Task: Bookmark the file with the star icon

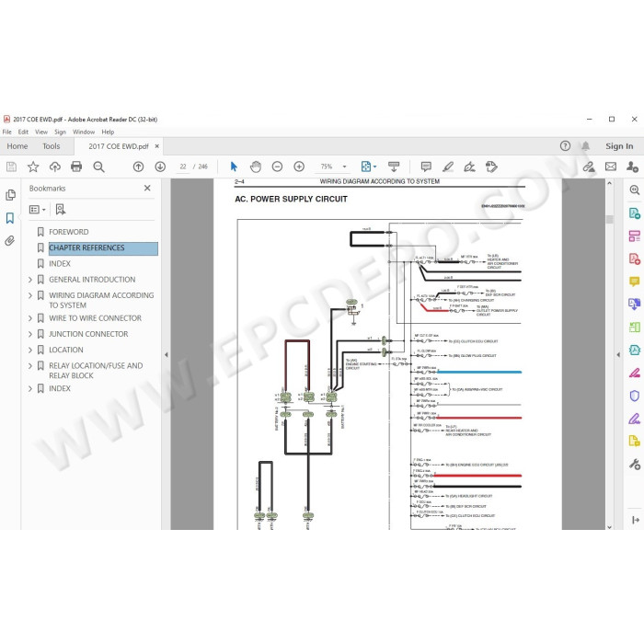Action: (33, 167)
